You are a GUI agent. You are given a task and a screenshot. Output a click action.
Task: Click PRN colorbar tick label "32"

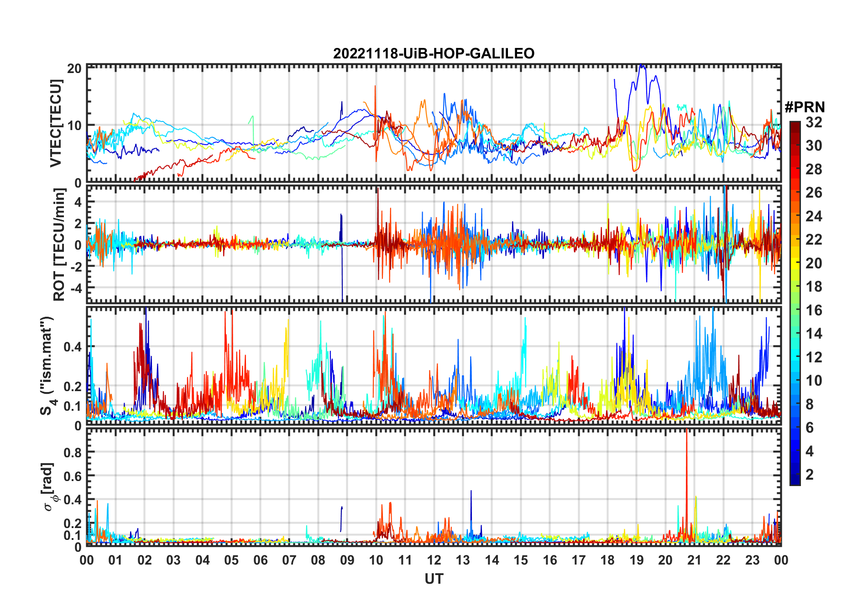click(814, 122)
